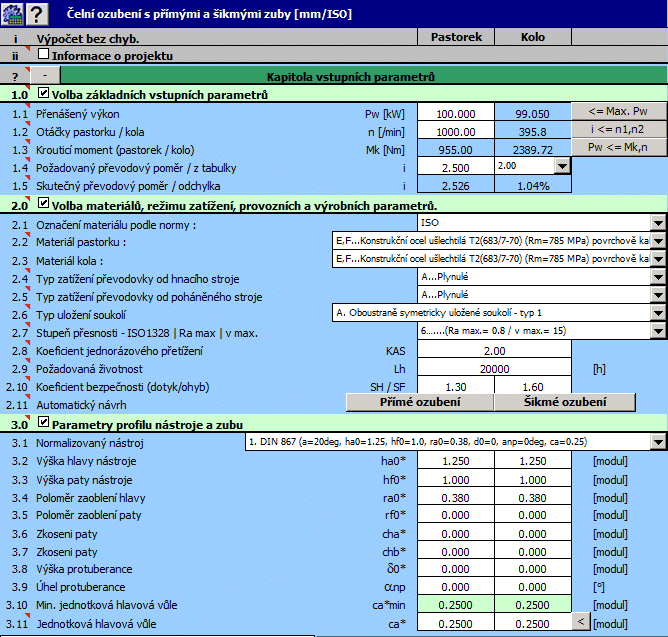Open the Normalizovaný nástroj DIN 867 dropdown
The width and height of the screenshot is (668, 637).
point(658,442)
